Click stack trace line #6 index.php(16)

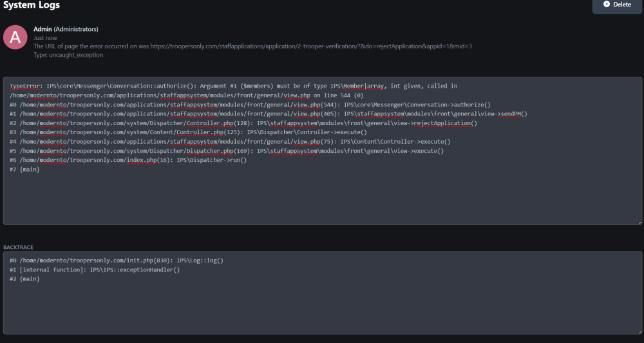coord(128,160)
